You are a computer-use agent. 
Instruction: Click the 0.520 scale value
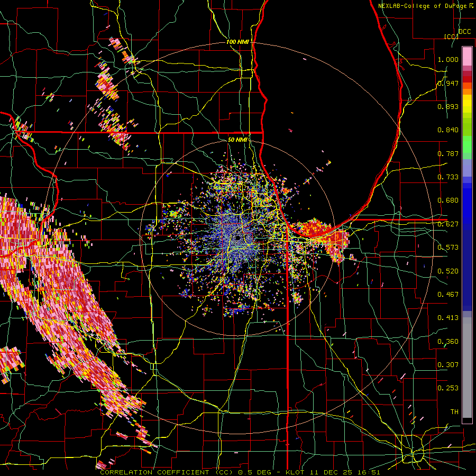coord(448,271)
